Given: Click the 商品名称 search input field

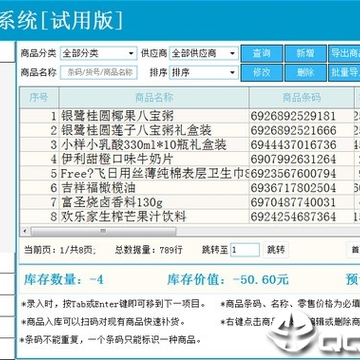Looking at the screenshot, I should pos(99,72).
